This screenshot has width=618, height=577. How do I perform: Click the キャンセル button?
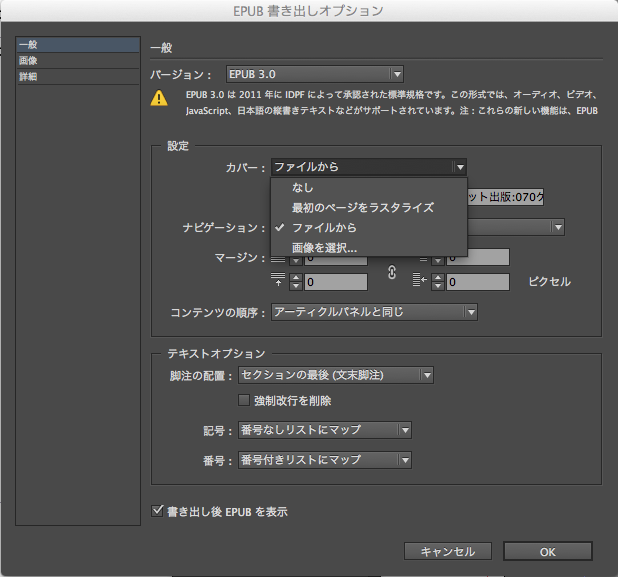click(448, 551)
